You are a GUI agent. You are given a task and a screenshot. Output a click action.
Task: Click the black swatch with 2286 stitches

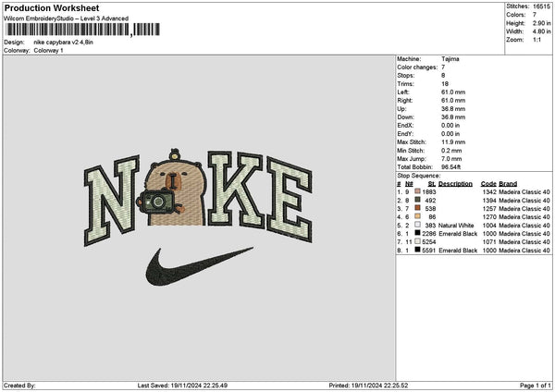click(x=418, y=233)
